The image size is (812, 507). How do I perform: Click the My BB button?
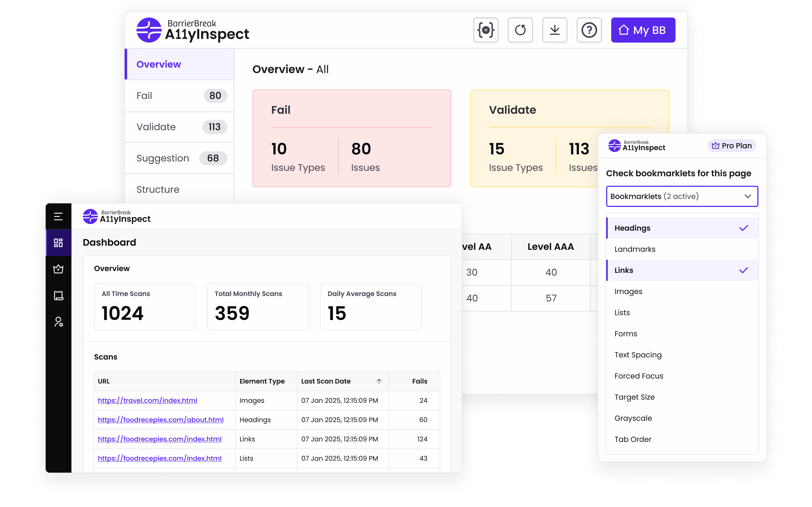coord(643,30)
